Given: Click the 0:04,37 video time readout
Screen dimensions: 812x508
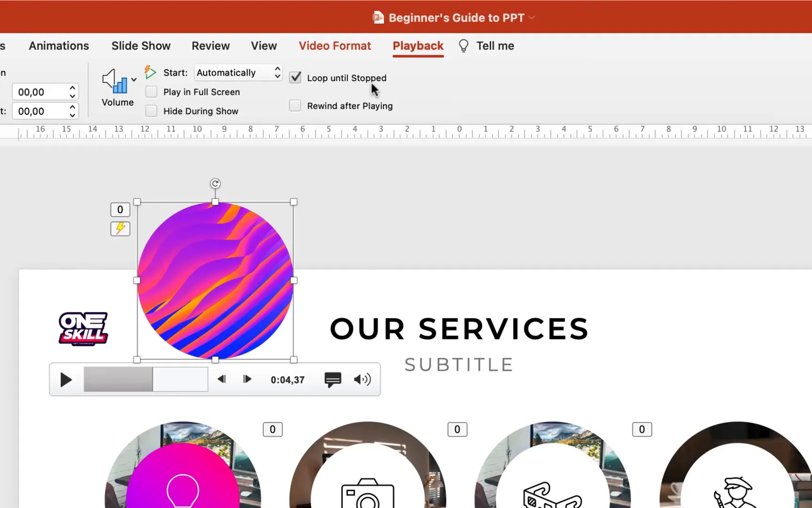Looking at the screenshot, I should (x=288, y=380).
